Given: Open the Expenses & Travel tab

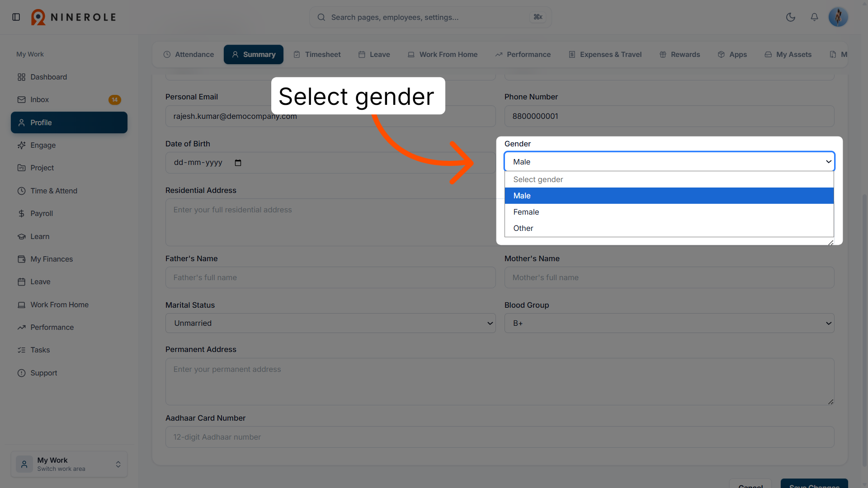Looking at the screenshot, I should coord(605,54).
